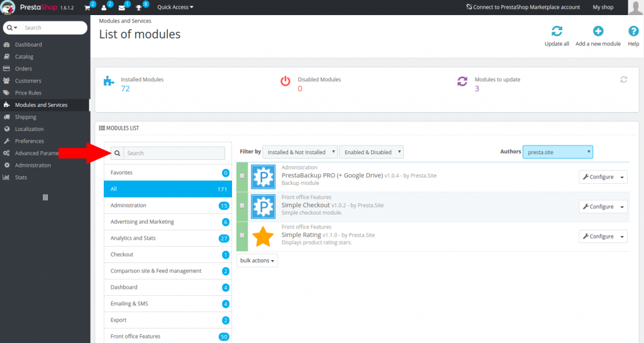Click the Localization globe sidebar icon
The height and width of the screenshot is (343, 644).
[x=6, y=129]
